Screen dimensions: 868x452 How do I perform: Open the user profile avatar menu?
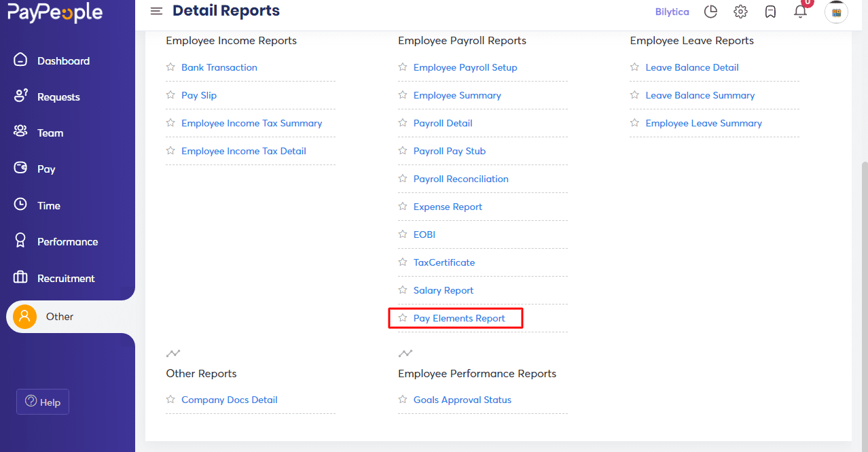click(x=836, y=12)
